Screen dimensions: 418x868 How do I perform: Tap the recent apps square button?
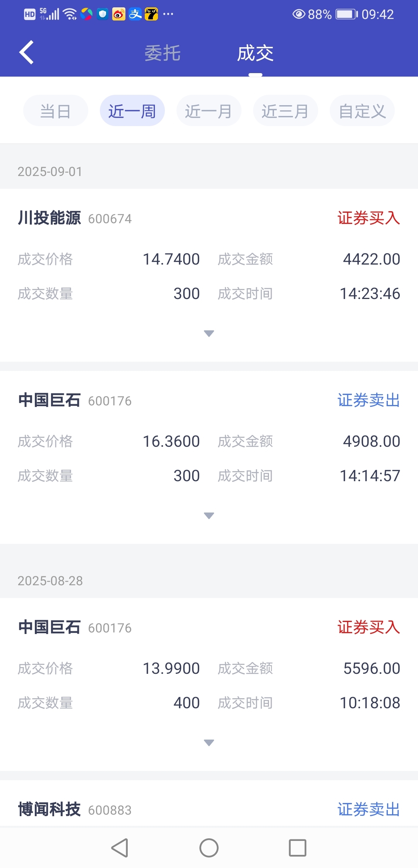click(298, 848)
